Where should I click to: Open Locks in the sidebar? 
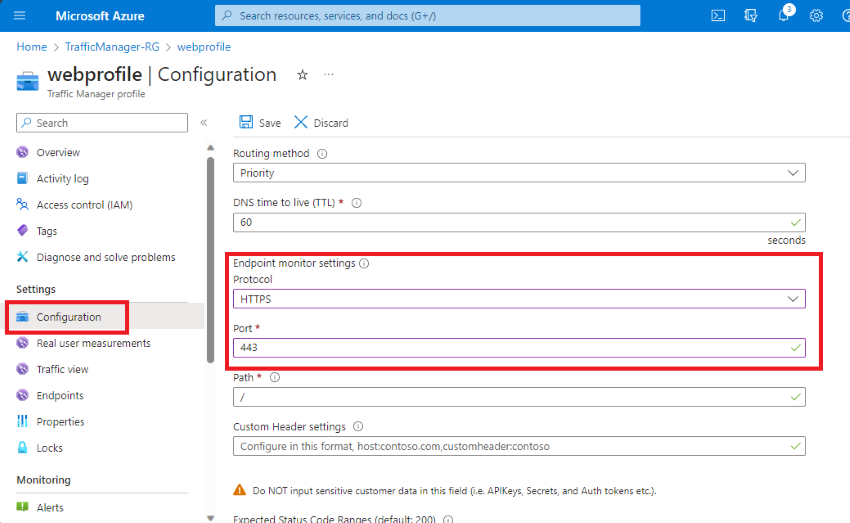(49, 448)
